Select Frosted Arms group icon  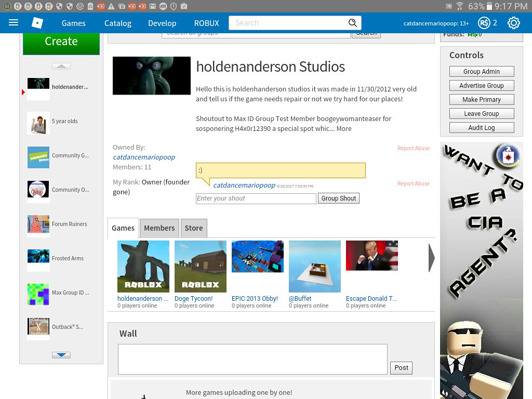tap(38, 260)
